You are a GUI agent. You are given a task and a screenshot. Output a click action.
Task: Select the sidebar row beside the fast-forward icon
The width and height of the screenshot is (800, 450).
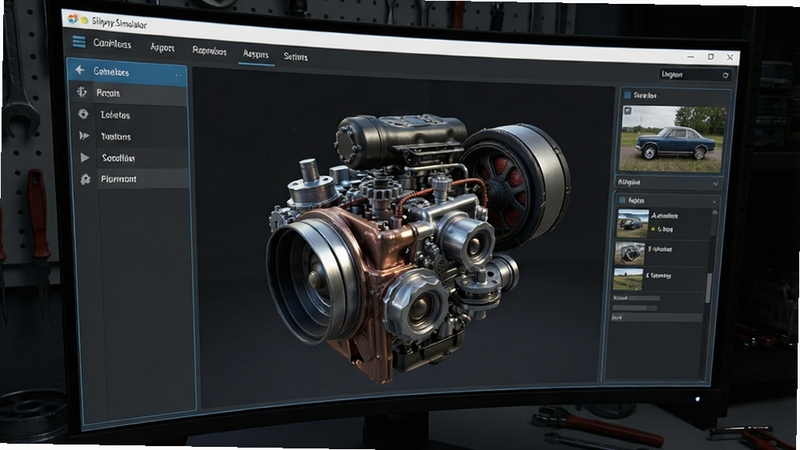131,137
